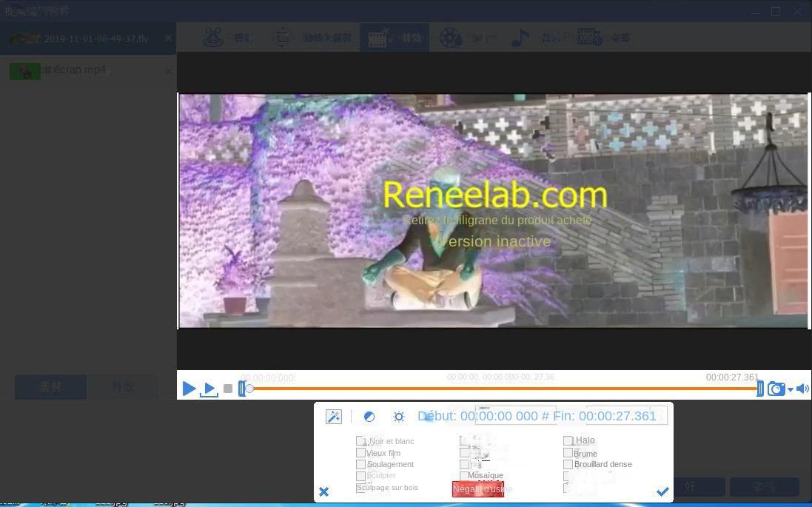Tick the Mosaïque effect checkbox
812x507 pixels.
pyautogui.click(x=464, y=476)
